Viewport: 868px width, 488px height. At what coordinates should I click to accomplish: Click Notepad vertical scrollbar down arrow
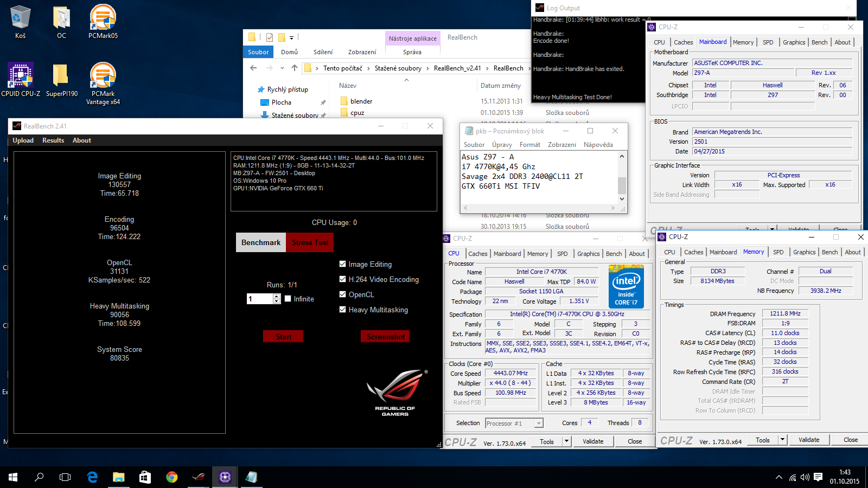click(622, 199)
